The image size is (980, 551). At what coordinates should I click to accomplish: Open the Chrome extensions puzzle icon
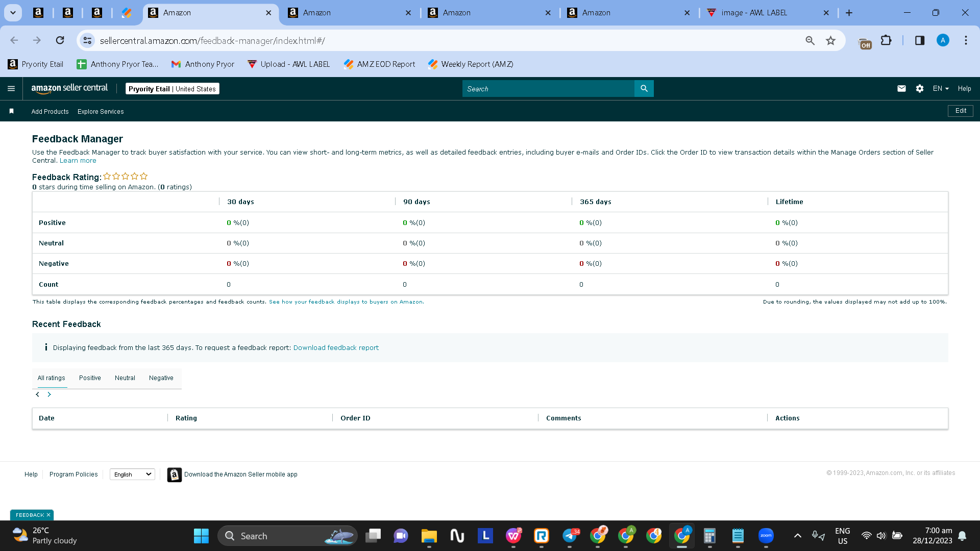point(886,40)
